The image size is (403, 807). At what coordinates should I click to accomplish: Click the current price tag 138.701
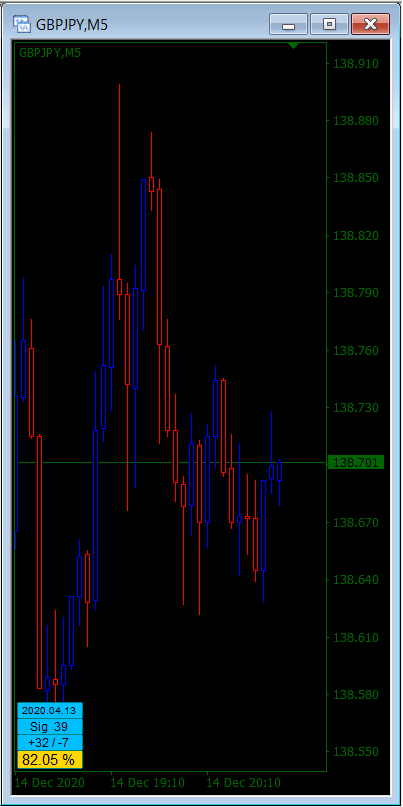point(356,463)
